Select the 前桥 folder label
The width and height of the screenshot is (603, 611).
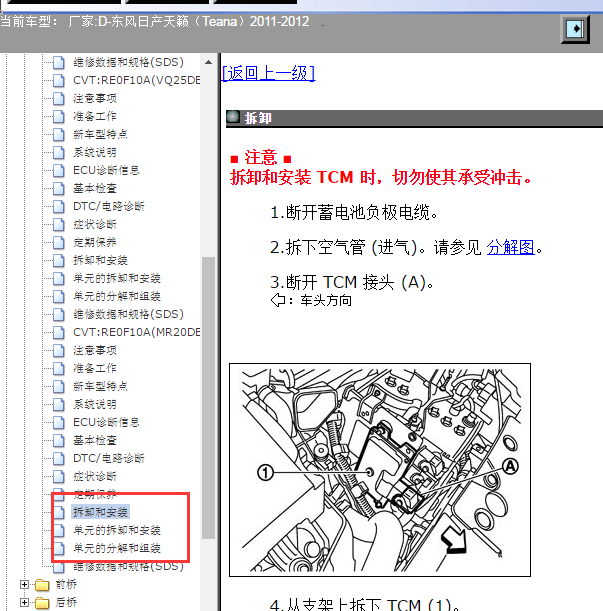66,585
